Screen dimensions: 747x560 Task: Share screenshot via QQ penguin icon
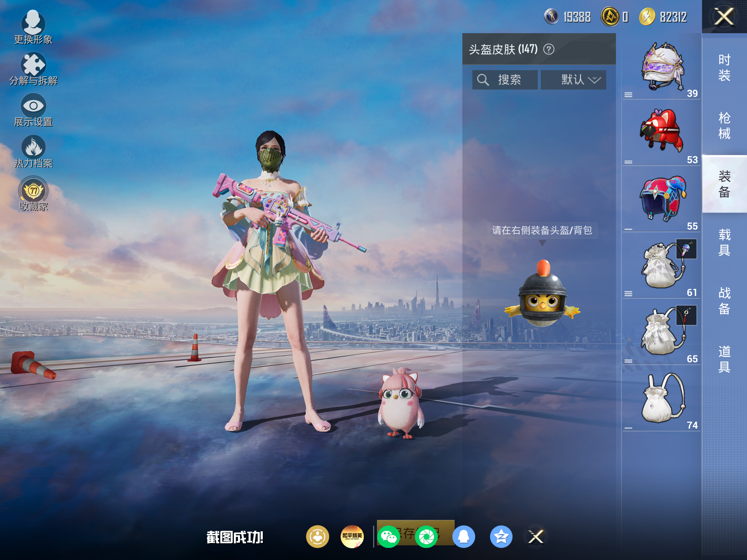(463, 536)
